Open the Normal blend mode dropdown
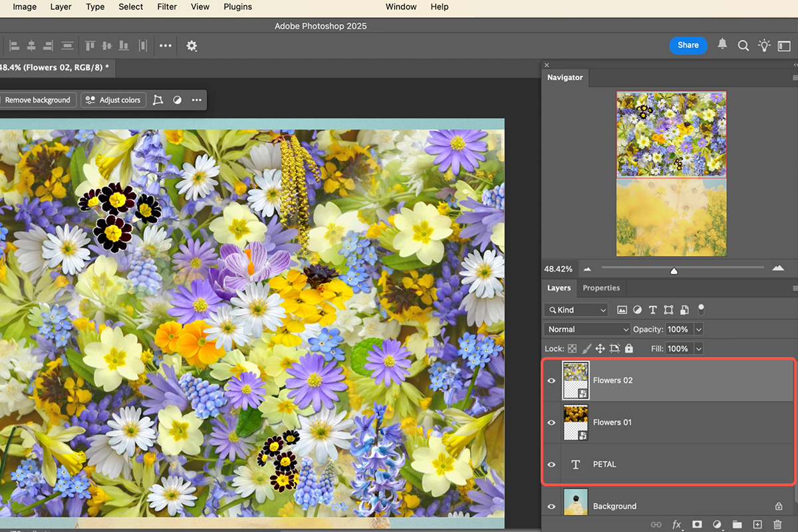The image size is (798, 532). pyautogui.click(x=587, y=329)
